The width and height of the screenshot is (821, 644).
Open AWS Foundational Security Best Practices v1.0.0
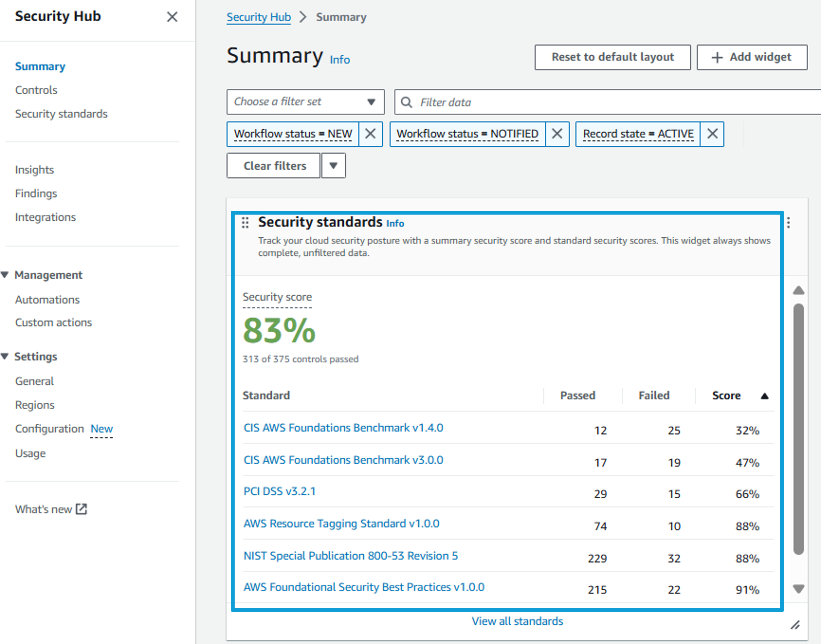364,587
